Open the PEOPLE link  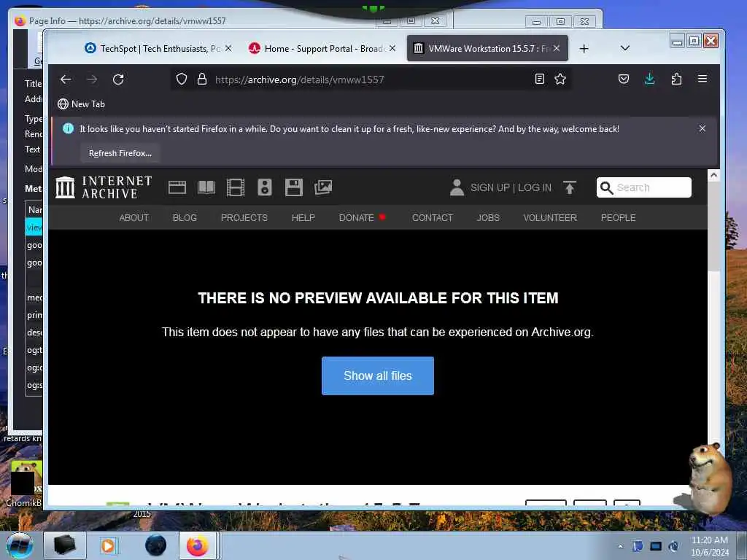tap(618, 217)
